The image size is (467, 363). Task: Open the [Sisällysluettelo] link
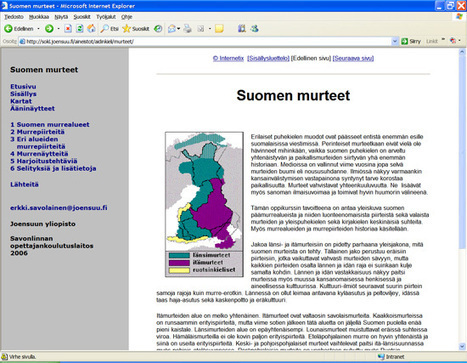tap(268, 58)
